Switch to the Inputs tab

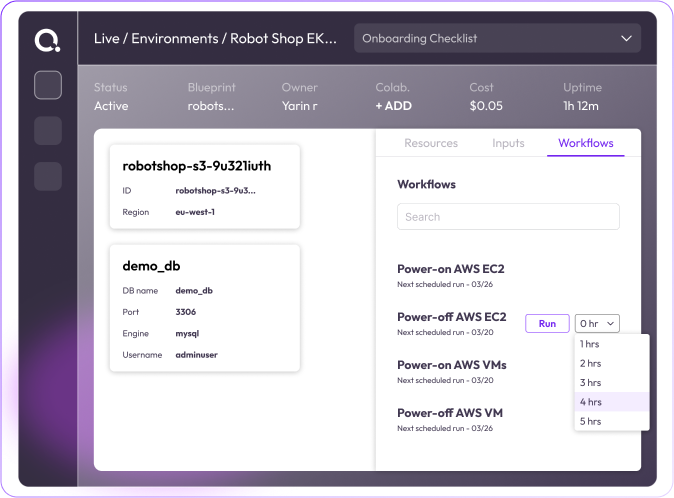point(508,143)
